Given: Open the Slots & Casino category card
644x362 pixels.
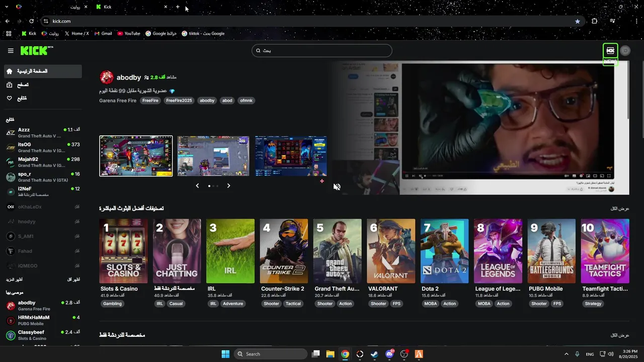Looking at the screenshot, I should pyautogui.click(x=123, y=251).
